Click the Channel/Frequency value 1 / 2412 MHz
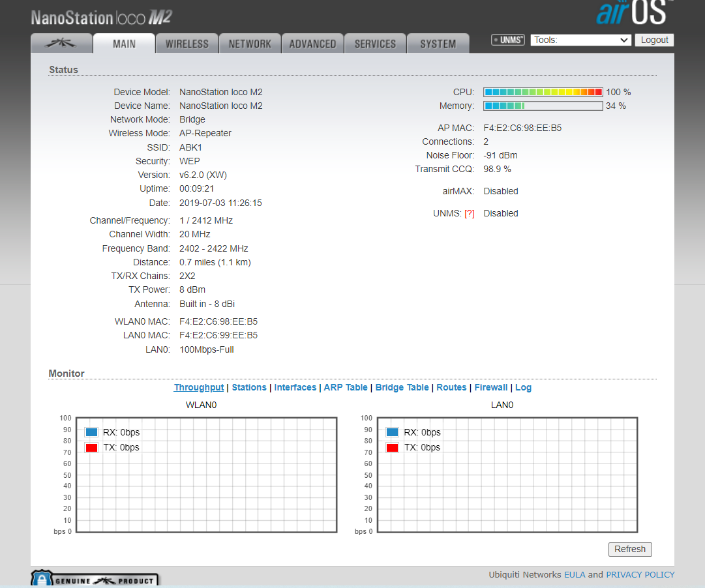Viewport: 705px width, 588px height. 206,221
